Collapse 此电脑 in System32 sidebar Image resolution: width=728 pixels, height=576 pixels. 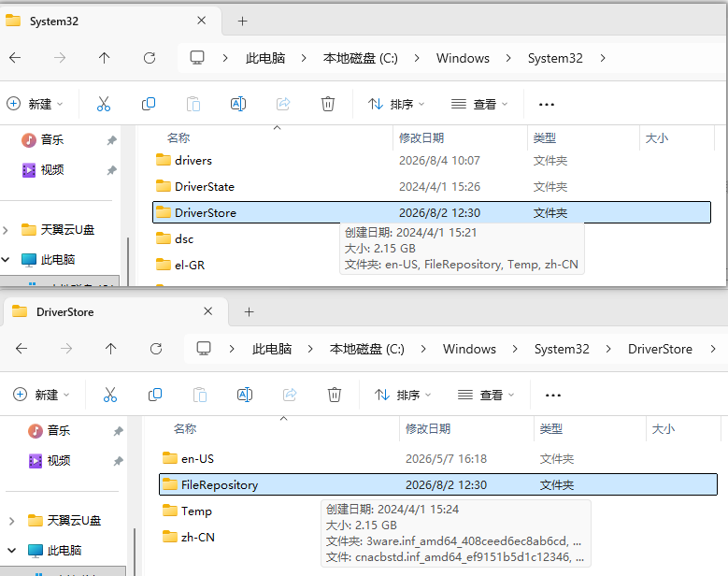6,259
